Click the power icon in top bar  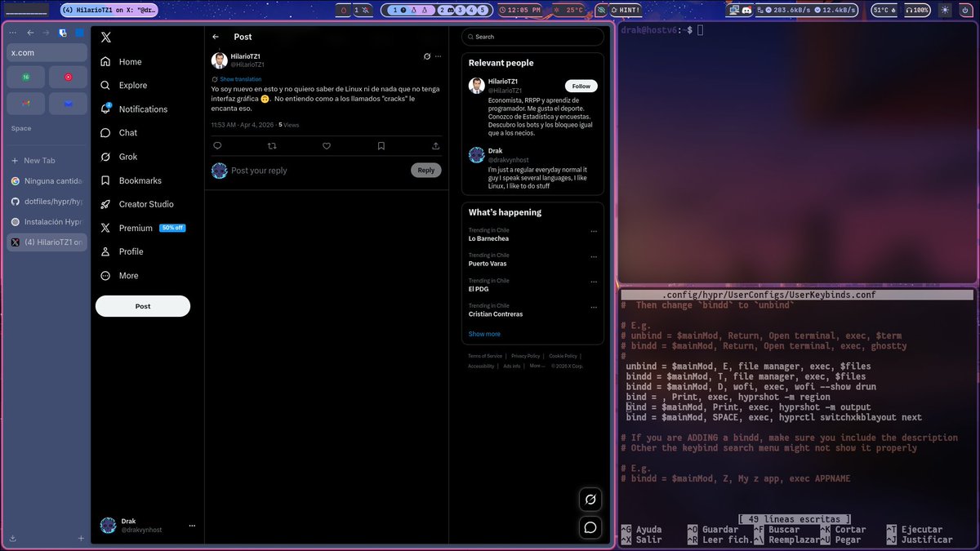click(964, 10)
